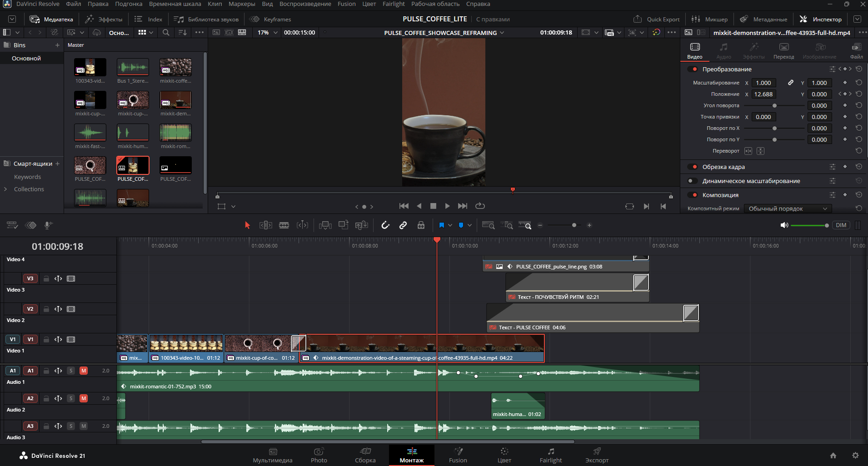Toggle linked selection chain icon
868x466 pixels.
403,225
